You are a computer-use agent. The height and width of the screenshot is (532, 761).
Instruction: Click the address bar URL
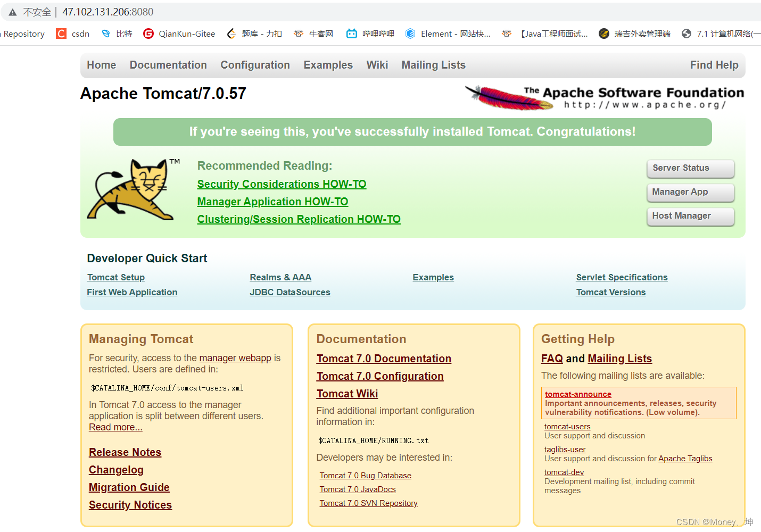pyautogui.click(x=108, y=12)
